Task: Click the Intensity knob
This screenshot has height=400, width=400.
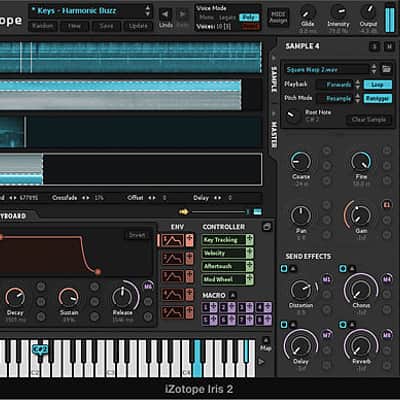Action: 339,13
